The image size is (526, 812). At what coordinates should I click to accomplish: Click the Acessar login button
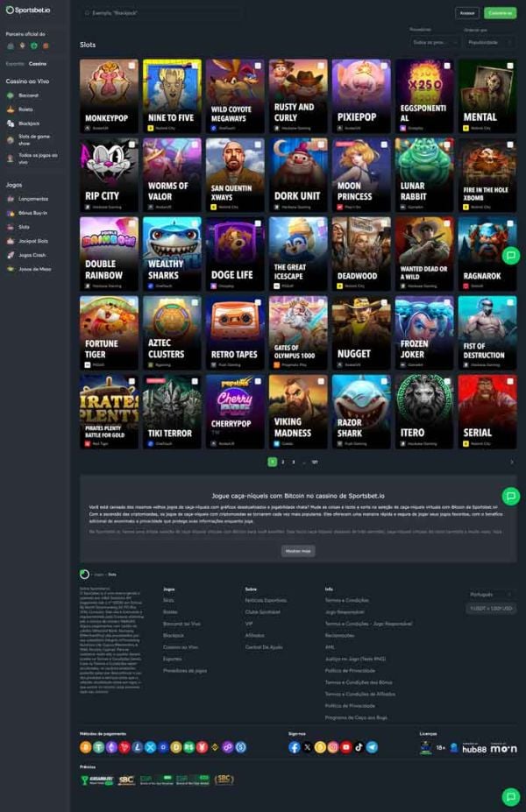click(x=467, y=13)
